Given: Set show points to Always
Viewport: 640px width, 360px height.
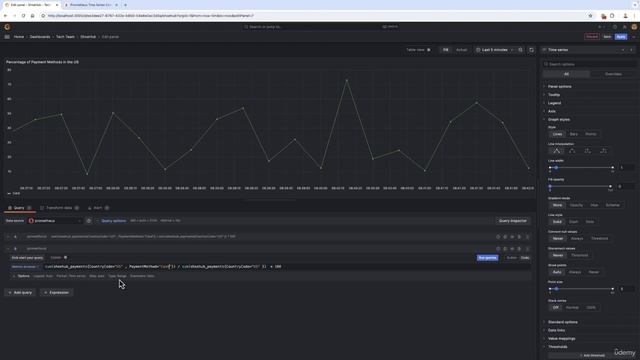Looking at the screenshot, I should 575,272.
